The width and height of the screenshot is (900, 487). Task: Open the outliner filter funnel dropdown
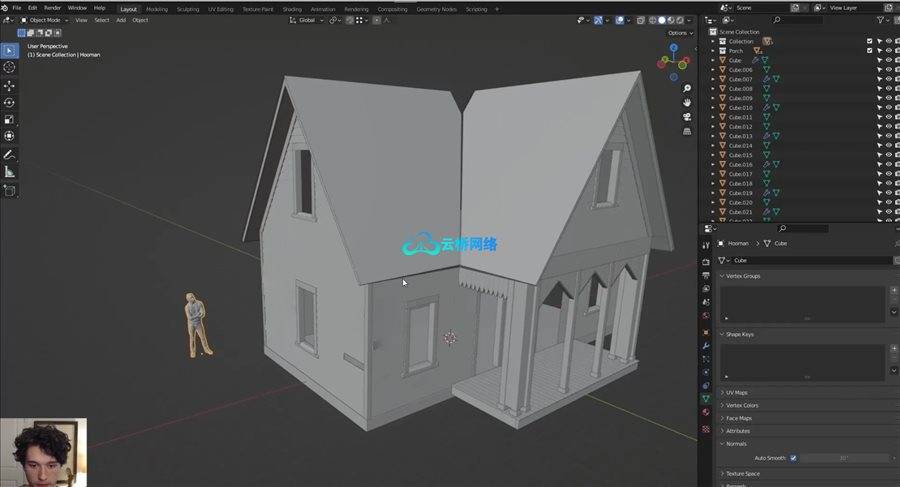[882, 20]
